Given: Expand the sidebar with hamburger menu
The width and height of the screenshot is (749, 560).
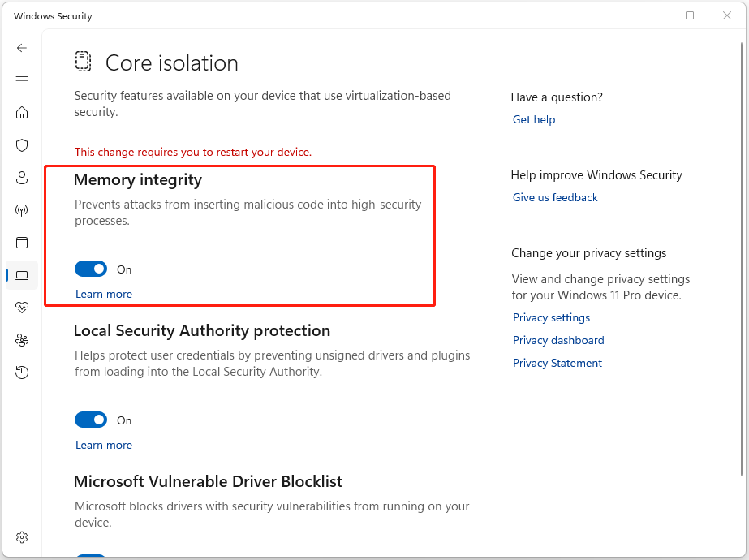Looking at the screenshot, I should [x=22, y=80].
